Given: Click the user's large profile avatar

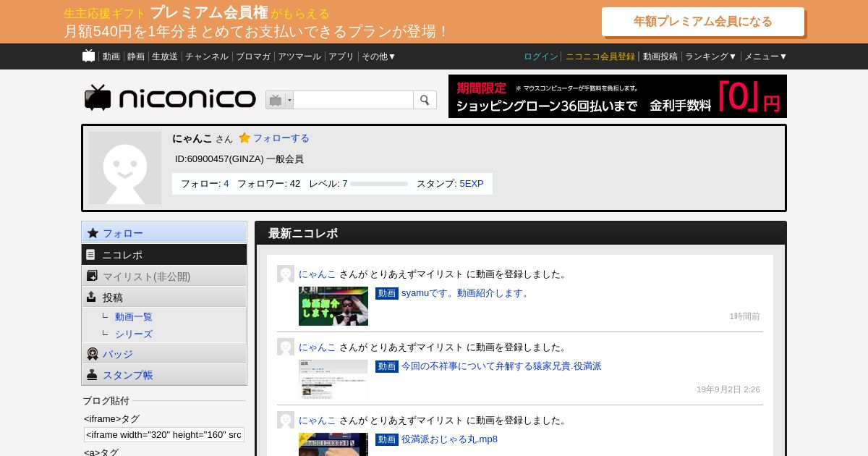Looking at the screenshot, I should pos(125,168).
